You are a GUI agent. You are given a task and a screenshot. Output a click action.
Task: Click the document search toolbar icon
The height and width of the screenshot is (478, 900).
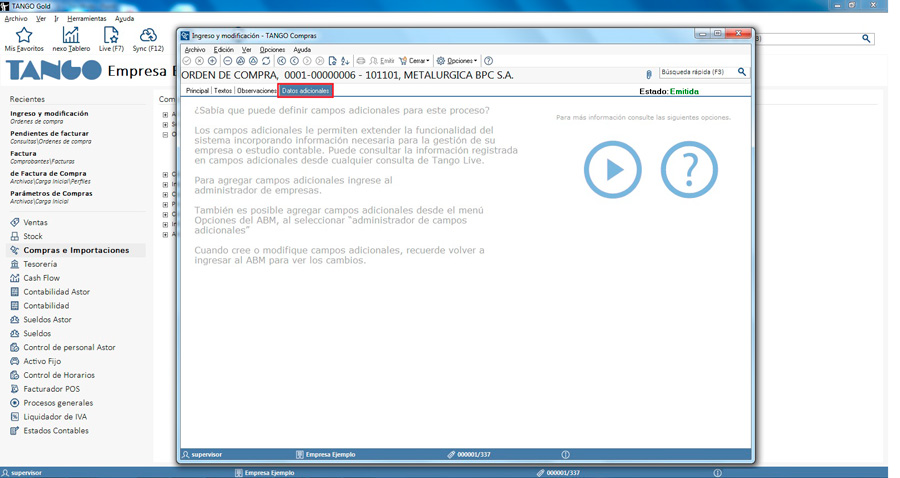pos(332,60)
